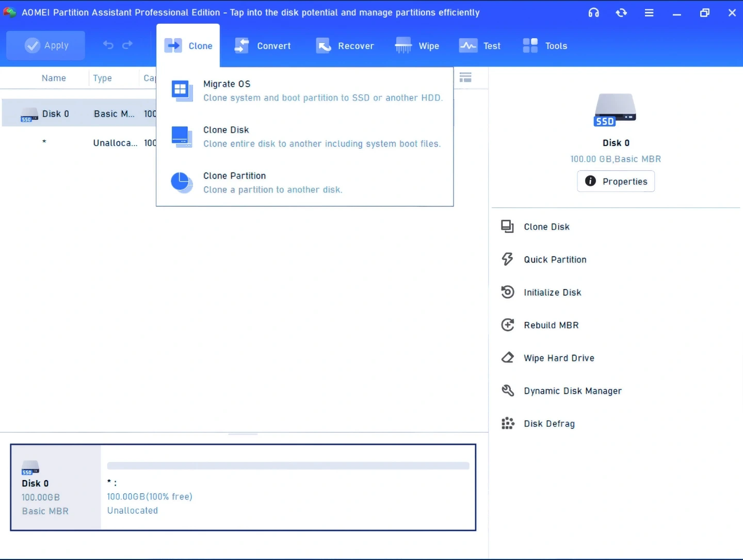Click the redo arrow icon
This screenshot has width=743, height=560.
coord(127,45)
